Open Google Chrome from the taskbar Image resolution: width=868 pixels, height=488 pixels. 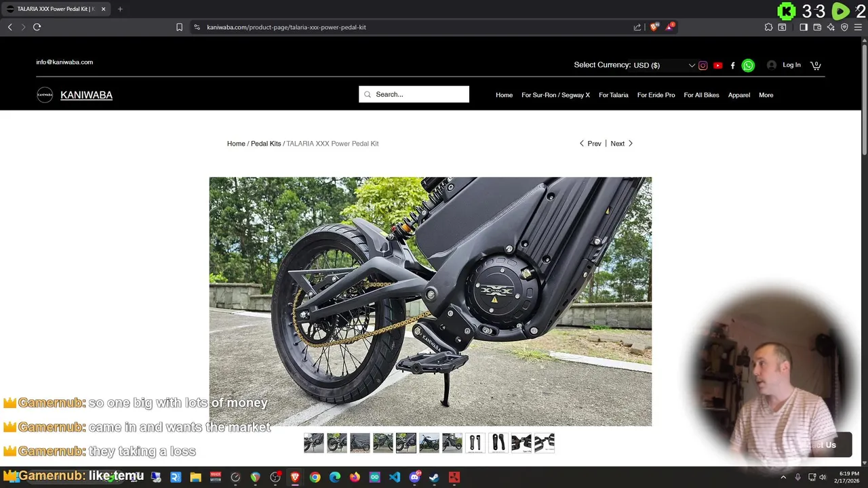pyautogui.click(x=315, y=477)
